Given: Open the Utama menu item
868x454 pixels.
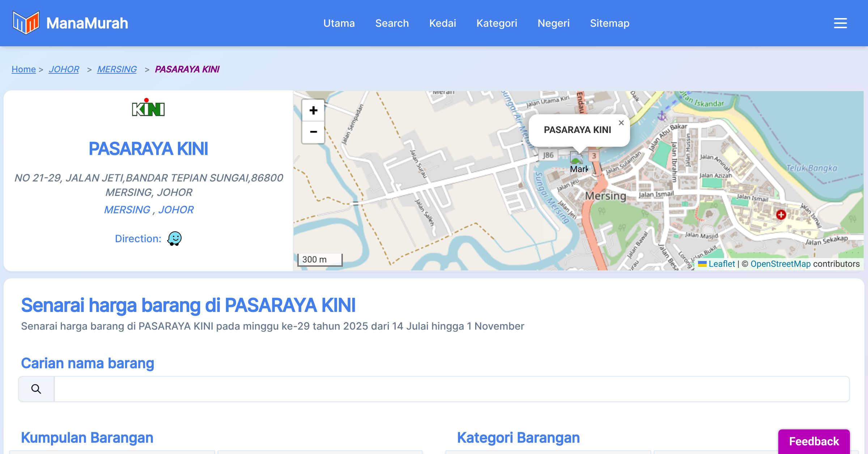Looking at the screenshot, I should (339, 23).
